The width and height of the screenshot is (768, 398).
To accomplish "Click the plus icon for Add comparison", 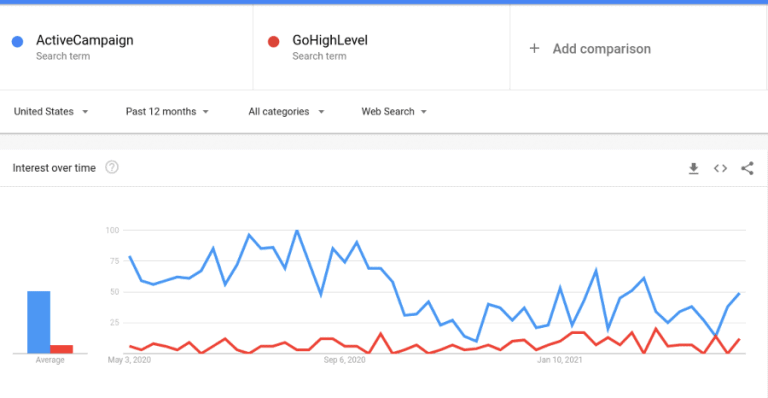I will [x=534, y=48].
